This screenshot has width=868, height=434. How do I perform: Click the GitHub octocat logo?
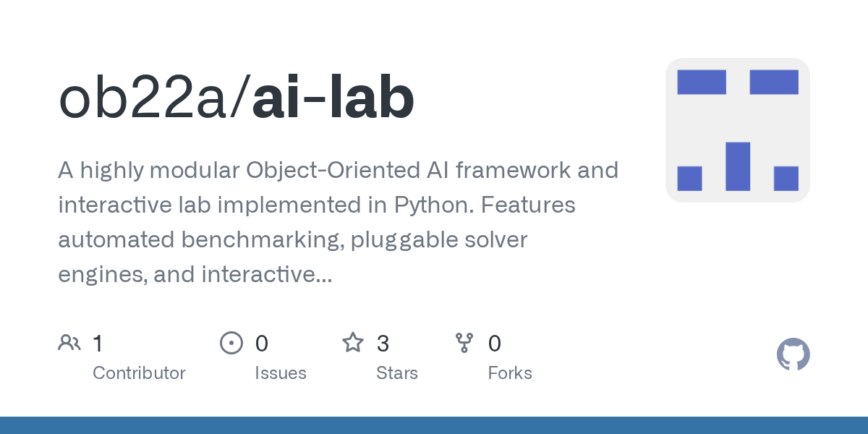coord(793,354)
